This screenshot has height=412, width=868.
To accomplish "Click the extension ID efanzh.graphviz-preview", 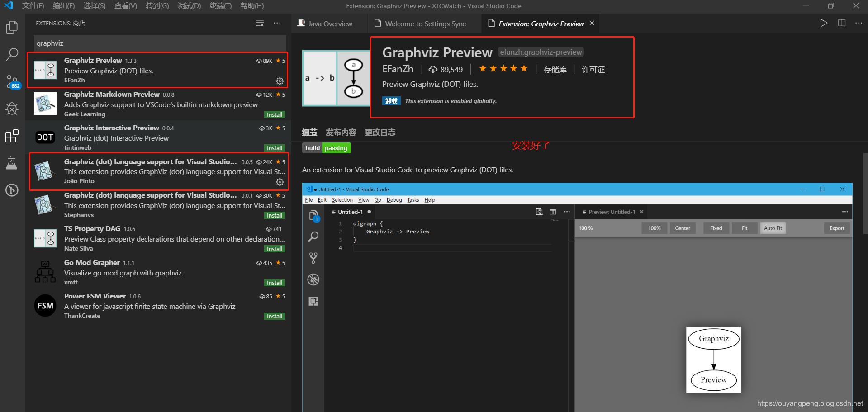I will [541, 52].
